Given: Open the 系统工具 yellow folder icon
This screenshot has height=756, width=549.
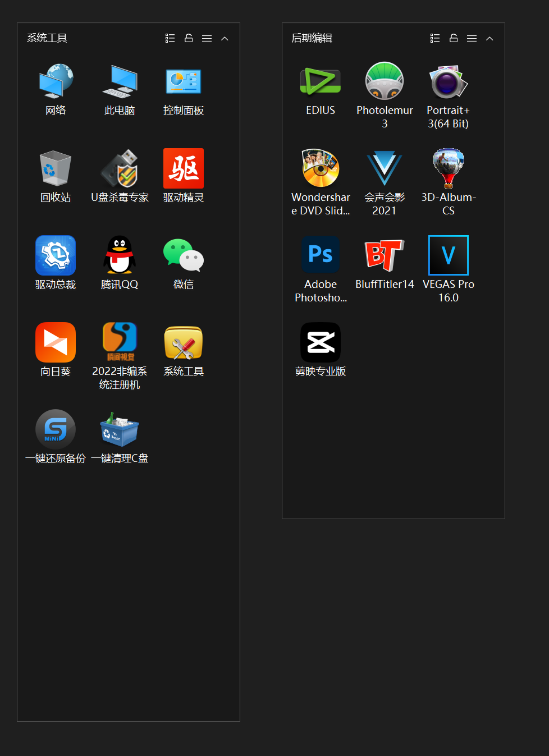Looking at the screenshot, I should pyautogui.click(x=184, y=342).
